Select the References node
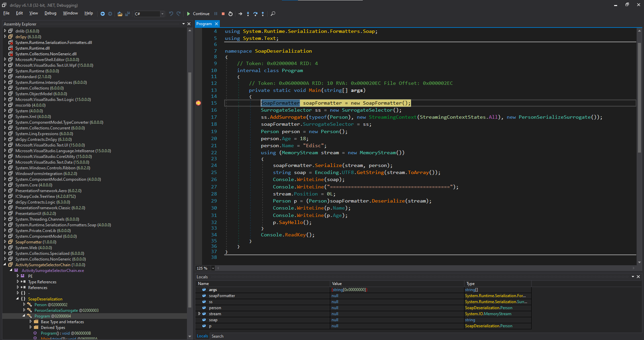The image size is (644, 340). [38, 288]
